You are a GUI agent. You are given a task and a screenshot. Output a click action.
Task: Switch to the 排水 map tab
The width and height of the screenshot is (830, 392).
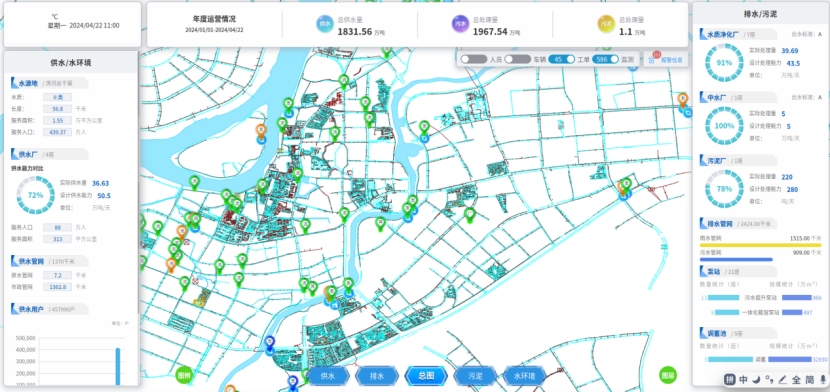coord(377,376)
